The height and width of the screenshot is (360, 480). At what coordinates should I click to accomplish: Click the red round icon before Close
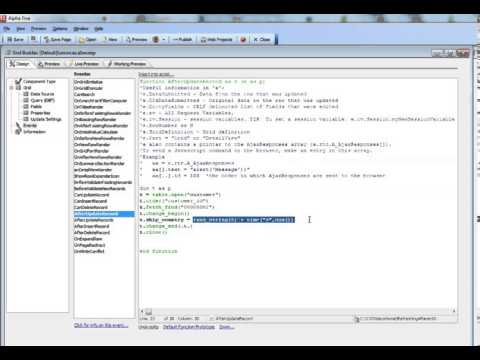pos(243,39)
